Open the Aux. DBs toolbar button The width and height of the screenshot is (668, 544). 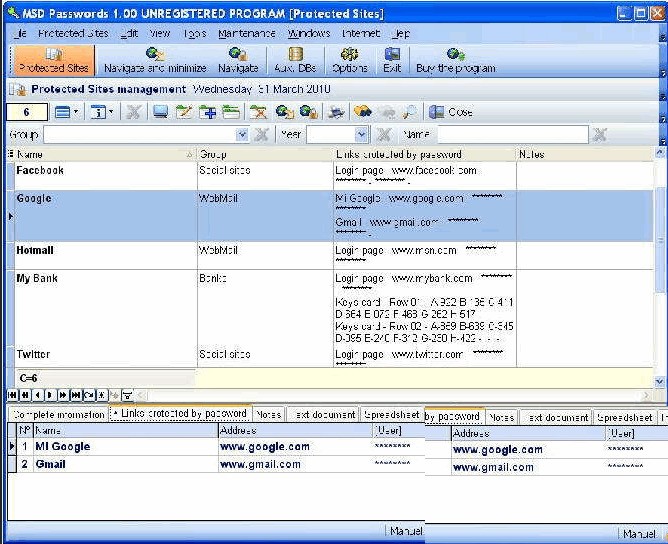(x=295, y=60)
